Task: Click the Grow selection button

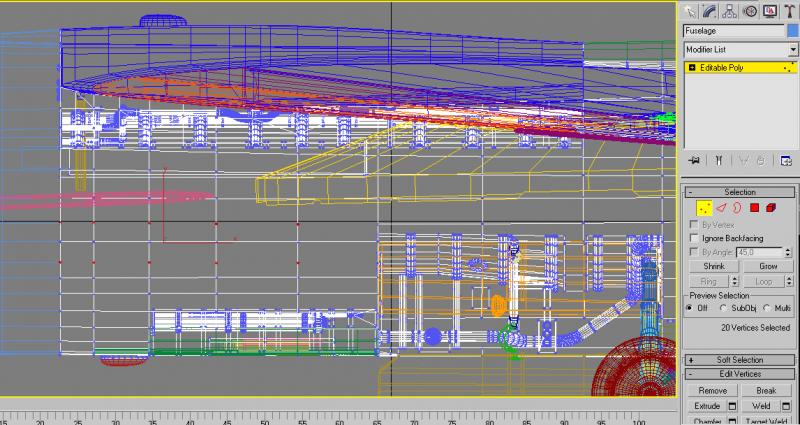Action: coord(768,266)
